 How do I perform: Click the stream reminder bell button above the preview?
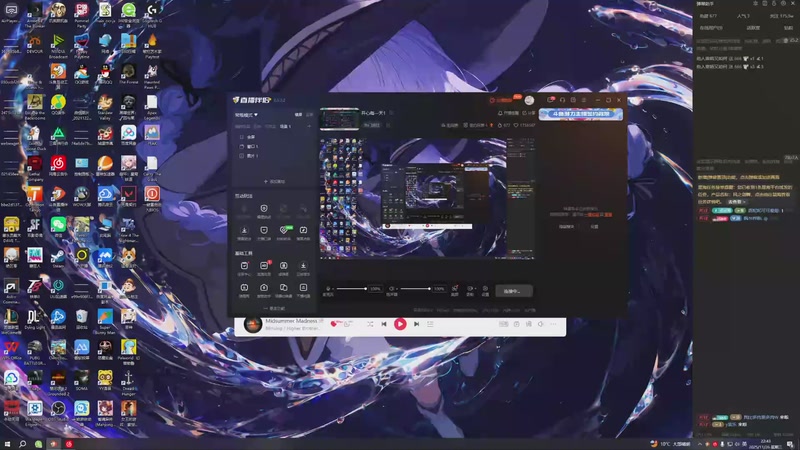508,113
